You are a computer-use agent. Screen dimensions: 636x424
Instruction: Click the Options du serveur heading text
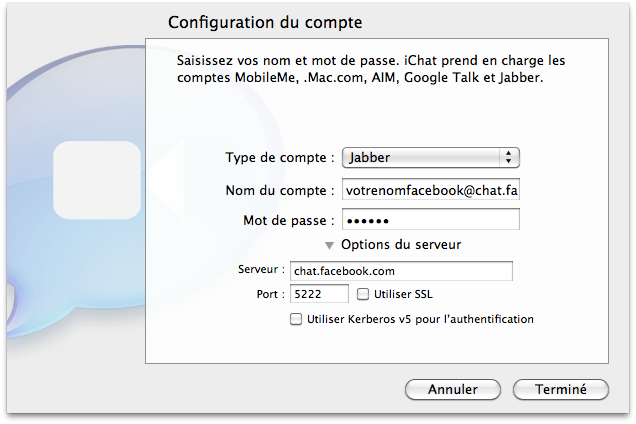[x=400, y=244]
